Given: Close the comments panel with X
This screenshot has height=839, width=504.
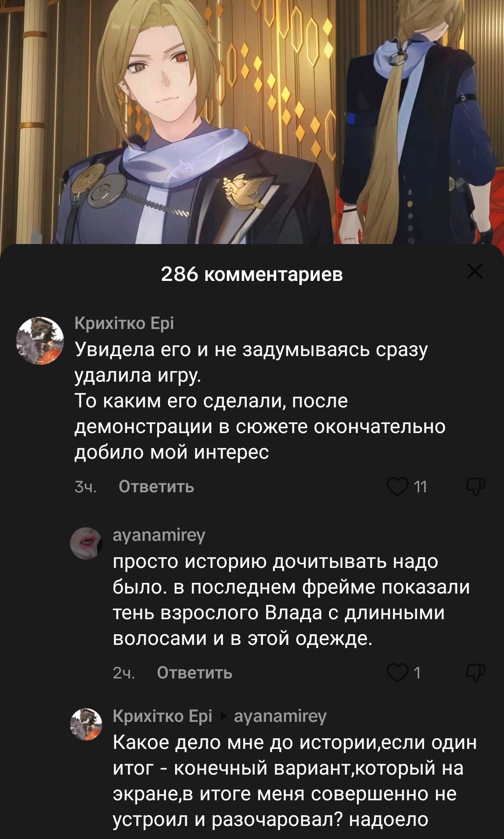Looking at the screenshot, I should [475, 271].
